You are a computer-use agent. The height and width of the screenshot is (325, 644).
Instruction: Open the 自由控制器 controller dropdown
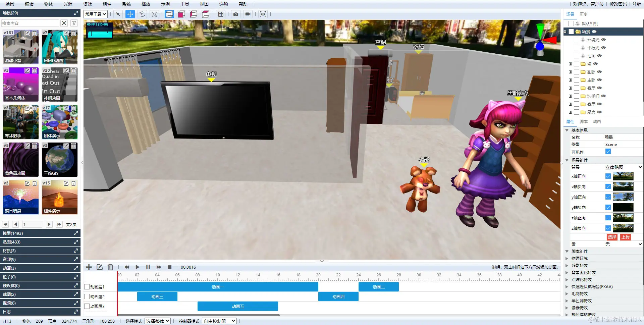[x=220, y=321]
